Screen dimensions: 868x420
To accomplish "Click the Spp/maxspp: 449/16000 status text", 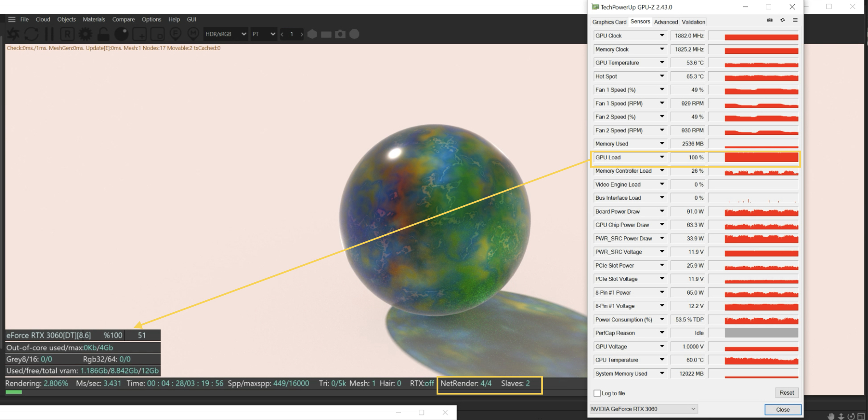I will 268,383.
